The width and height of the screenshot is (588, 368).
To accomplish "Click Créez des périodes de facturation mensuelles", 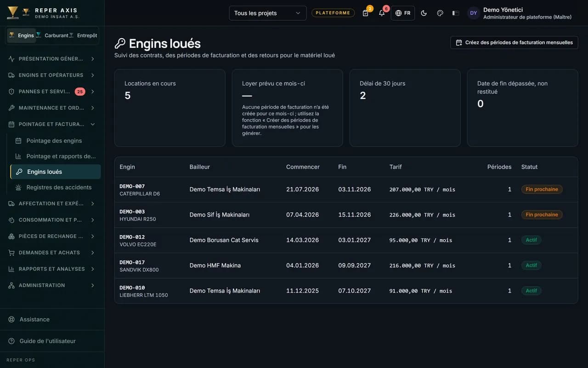I will [x=514, y=42].
